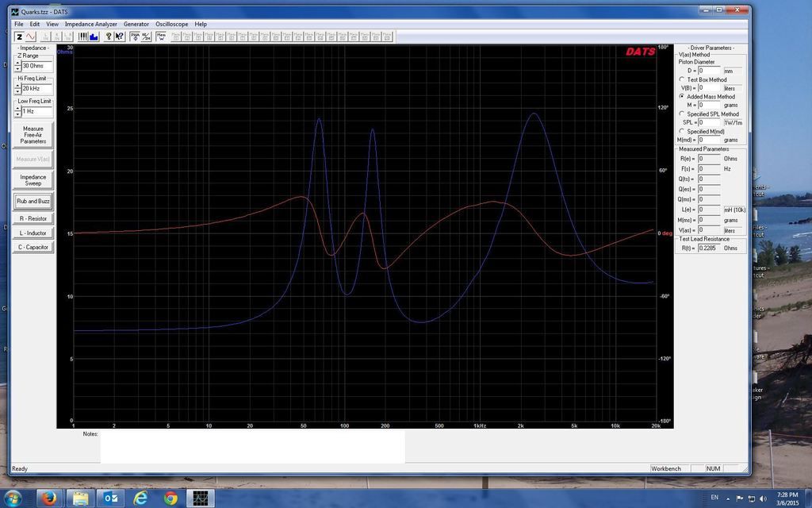Click the Z Range 30 Ohms value field

tap(37, 66)
